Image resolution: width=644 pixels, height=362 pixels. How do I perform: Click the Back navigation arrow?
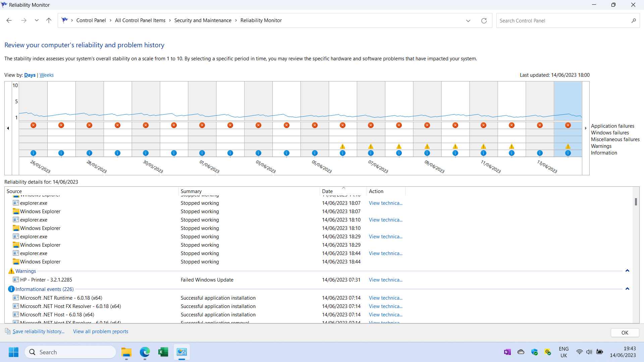click(9, 20)
